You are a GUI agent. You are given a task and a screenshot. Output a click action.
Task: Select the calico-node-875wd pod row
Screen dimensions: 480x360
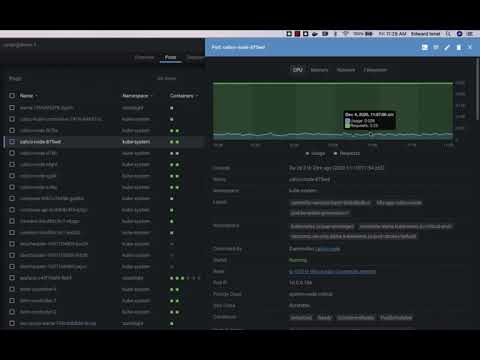tap(104, 142)
